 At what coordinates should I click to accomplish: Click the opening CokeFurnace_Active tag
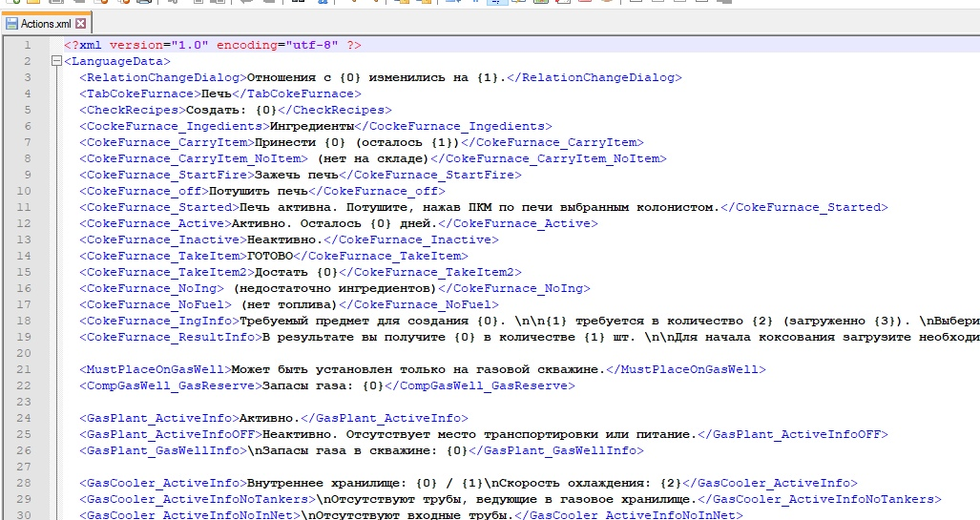point(156,224)
